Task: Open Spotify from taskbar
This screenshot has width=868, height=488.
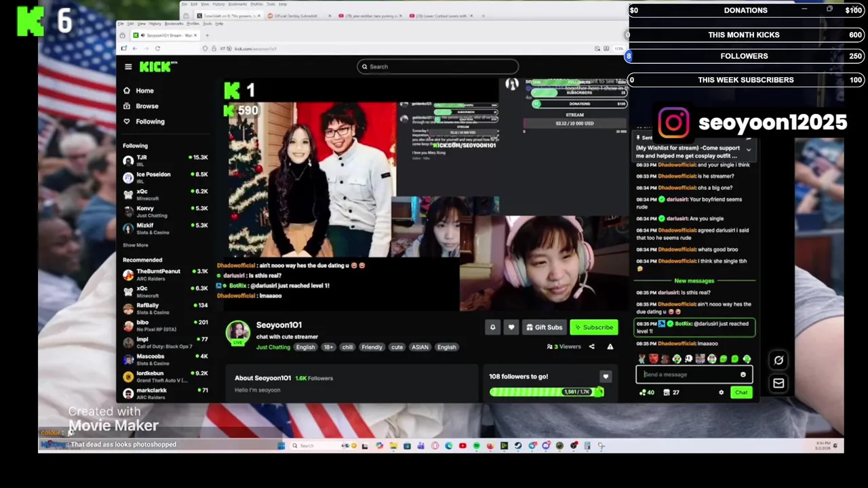Action: click(477, 446)
